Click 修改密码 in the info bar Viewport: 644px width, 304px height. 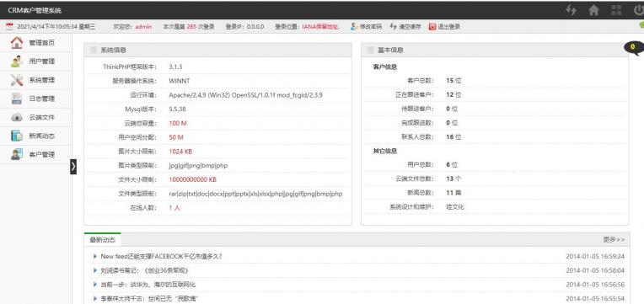(367, 27)
